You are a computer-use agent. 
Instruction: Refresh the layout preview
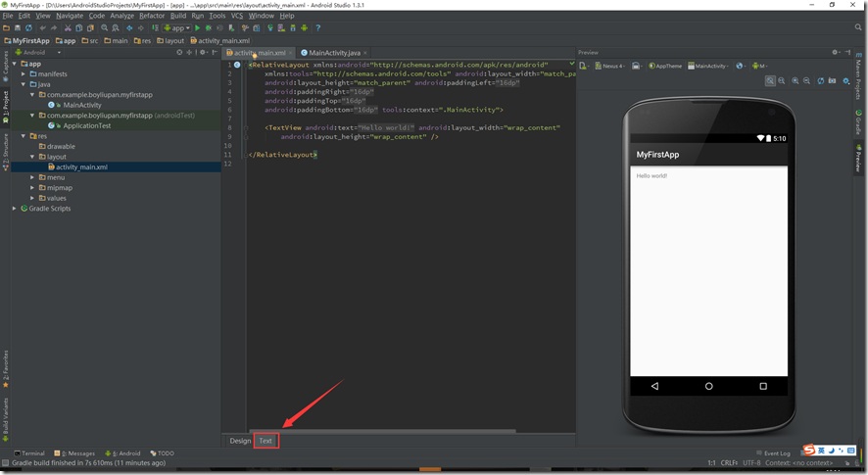tap(820, 81)
